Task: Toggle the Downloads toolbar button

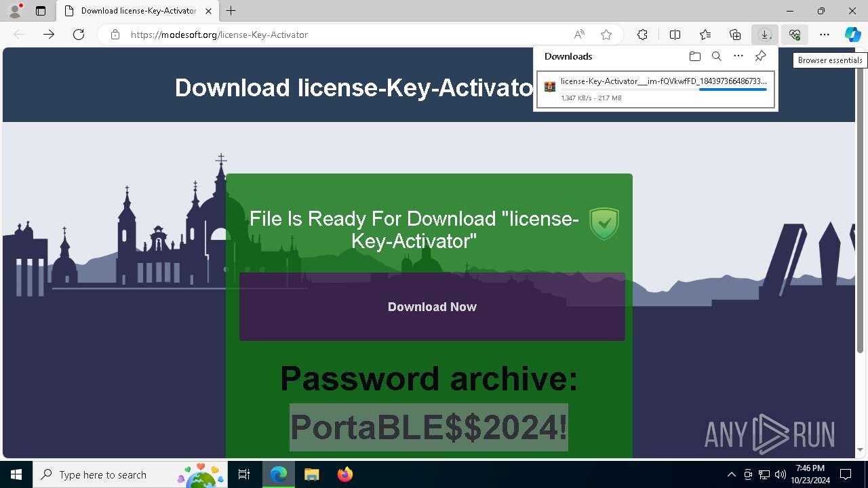Action: pos(765,35)
